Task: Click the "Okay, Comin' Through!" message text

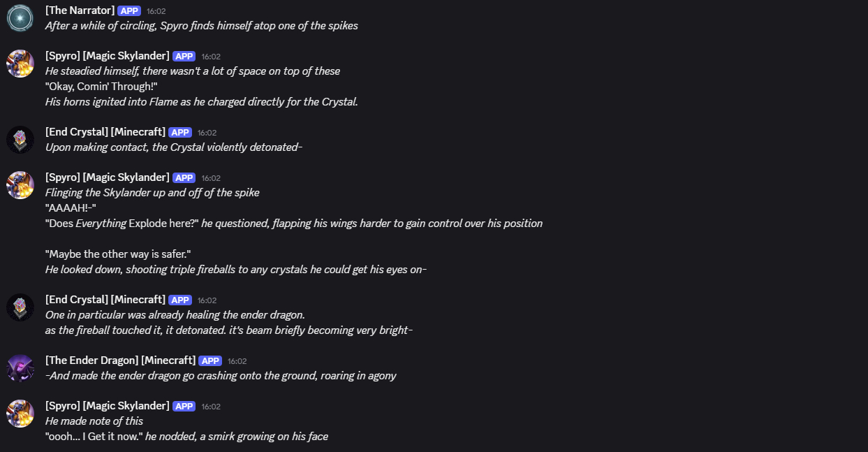Action: (101, 87)
